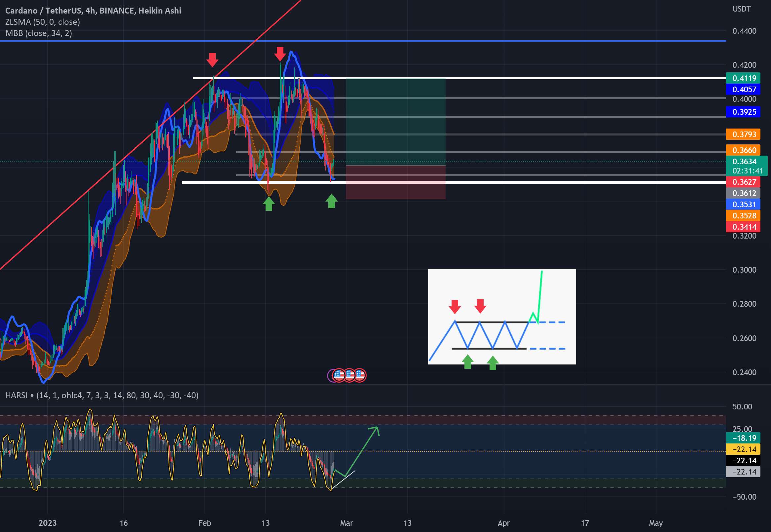Click the yellow -22.14 HARSI value label
771x532 pixels.
(743, 449)
